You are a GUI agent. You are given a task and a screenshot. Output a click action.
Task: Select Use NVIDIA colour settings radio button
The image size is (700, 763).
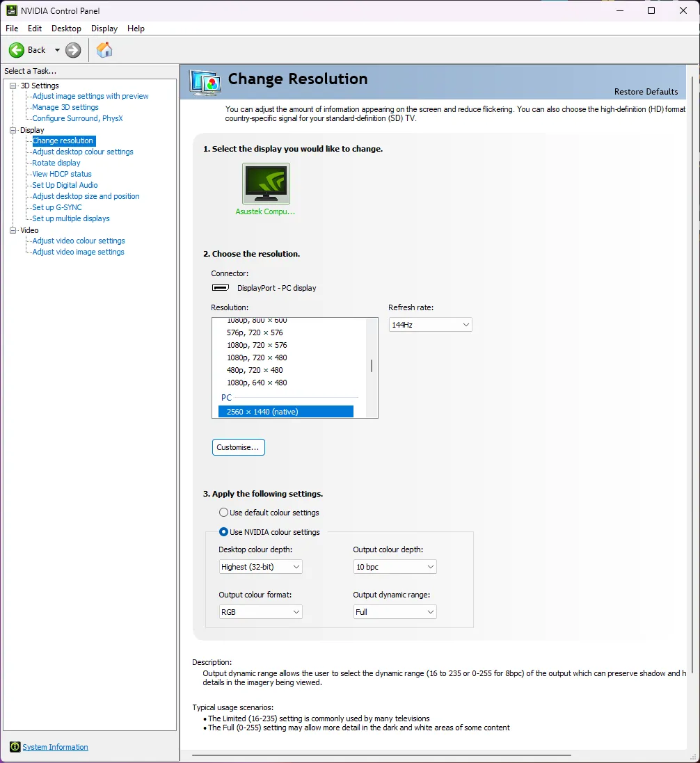click(x=223, y=532)
